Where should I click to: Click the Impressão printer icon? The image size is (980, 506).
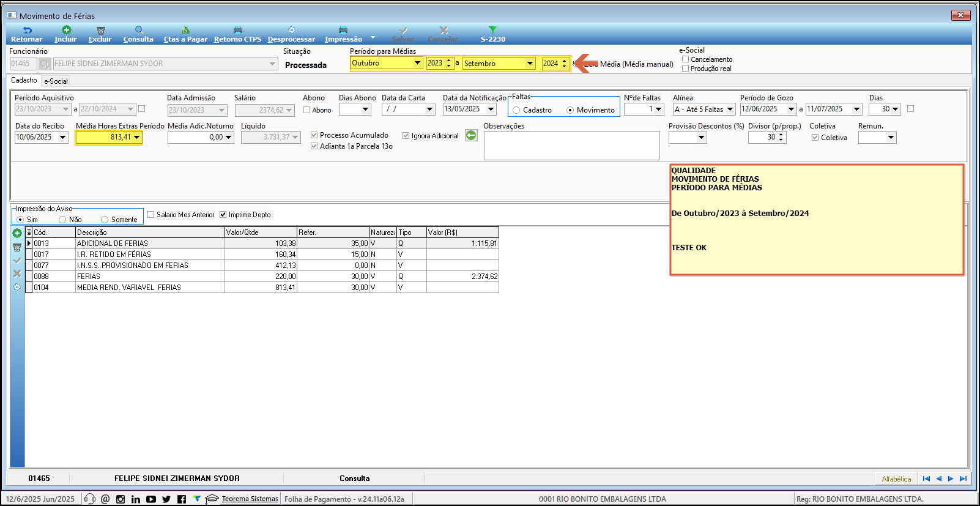point(343,30)
